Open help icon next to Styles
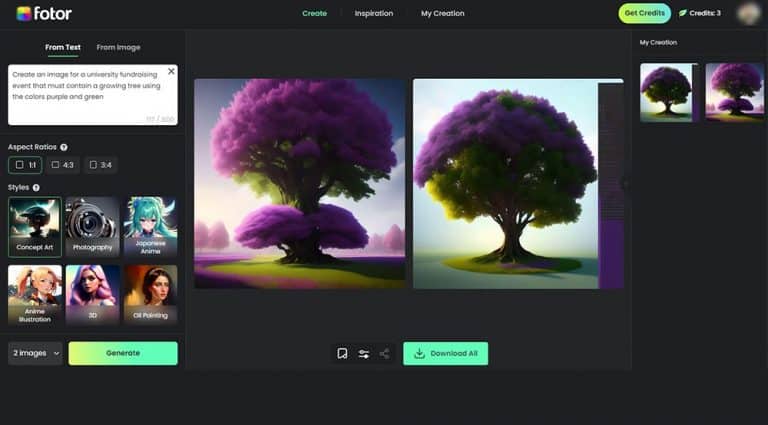 tap(37, 187)
